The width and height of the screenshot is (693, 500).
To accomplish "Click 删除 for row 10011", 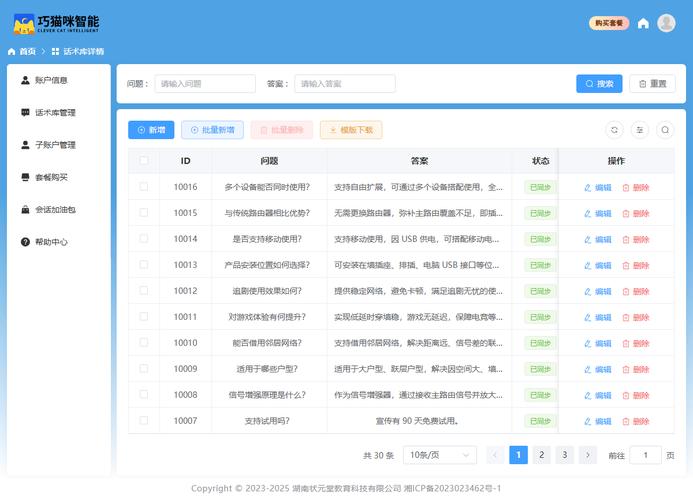I will (636, 317).
